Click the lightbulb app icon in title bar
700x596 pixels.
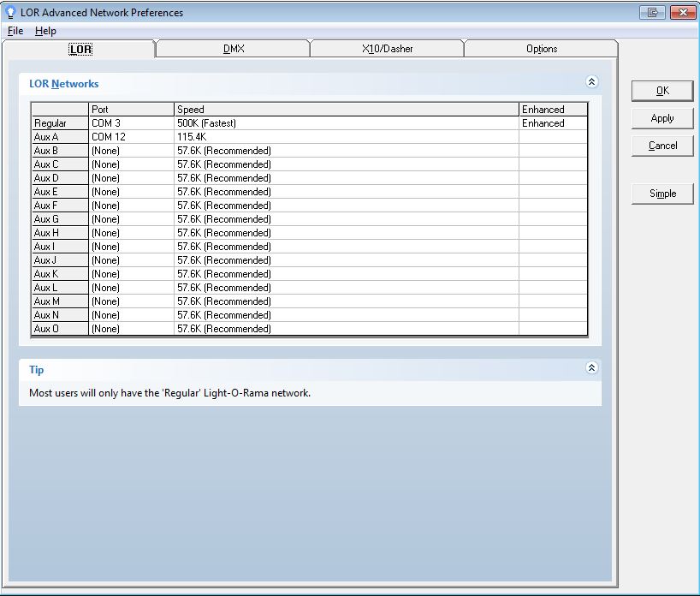10,12
